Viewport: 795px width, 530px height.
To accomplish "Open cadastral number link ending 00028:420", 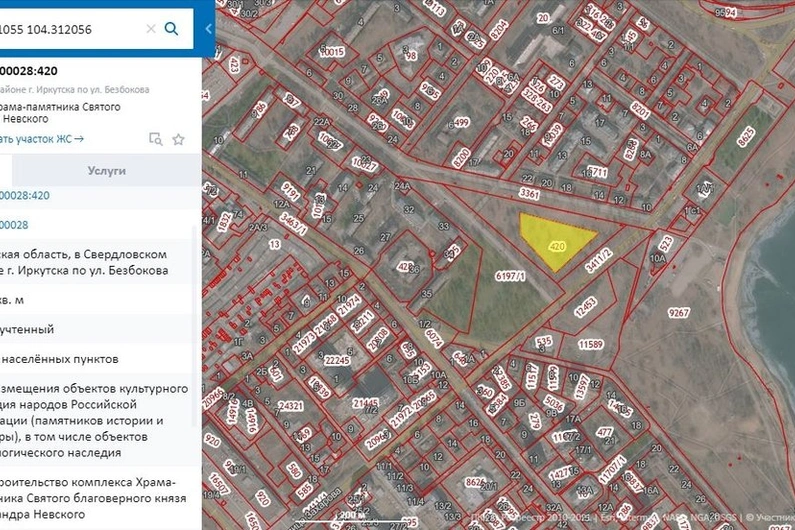I will (x=25, y=196).
